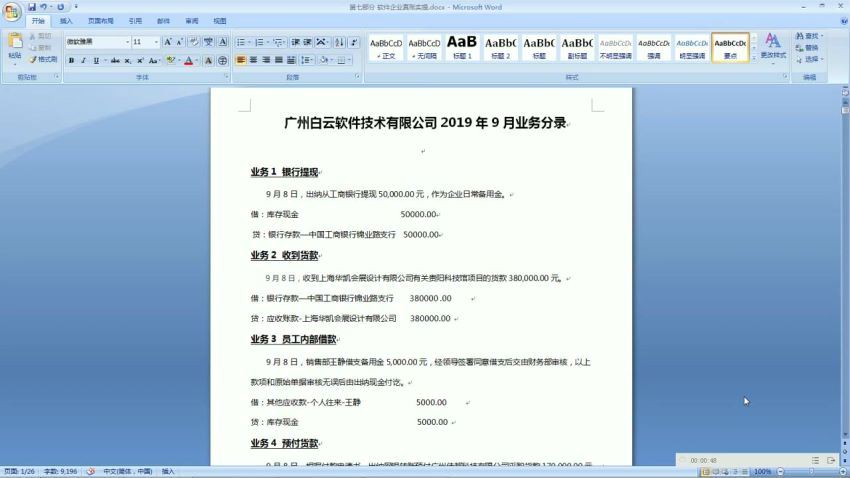Viewport: 850px width, 478px height.
Task: Apply the red font color
Action: (x=189, y=61)
